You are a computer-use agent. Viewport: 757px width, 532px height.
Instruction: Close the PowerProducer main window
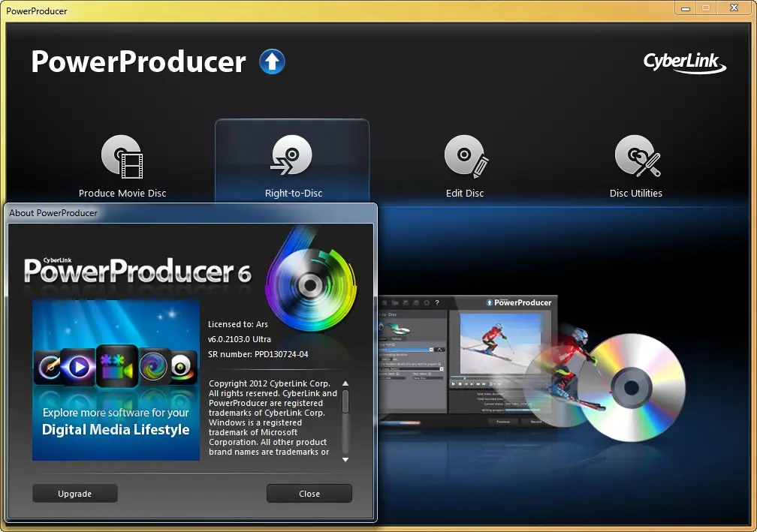(734, 8)
